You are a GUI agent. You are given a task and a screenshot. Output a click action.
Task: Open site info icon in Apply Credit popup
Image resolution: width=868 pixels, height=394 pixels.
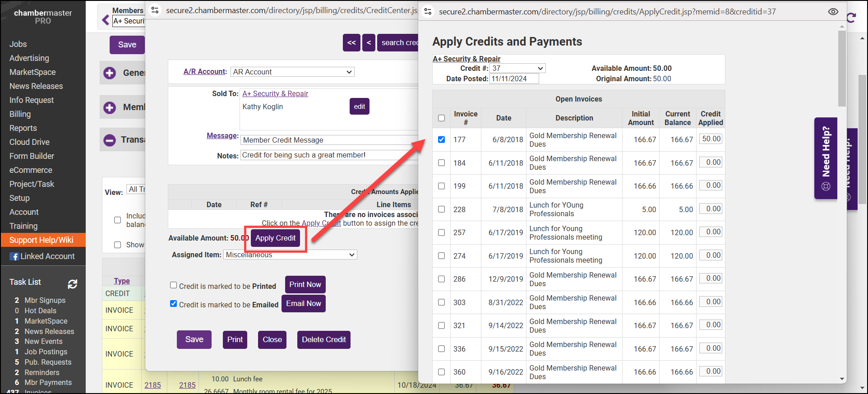(x=428, y=12)
